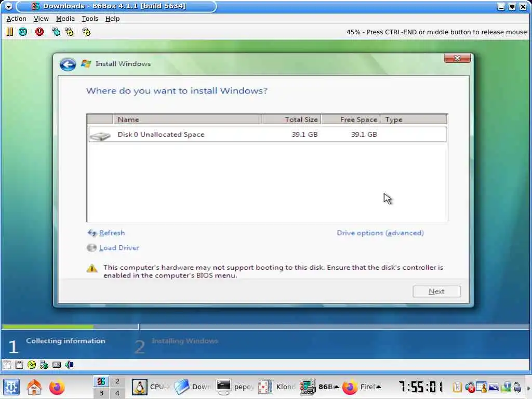Select the Disk 0 Unallocated Space row
This screenshot has width=532, height=399.
(268, 135)
